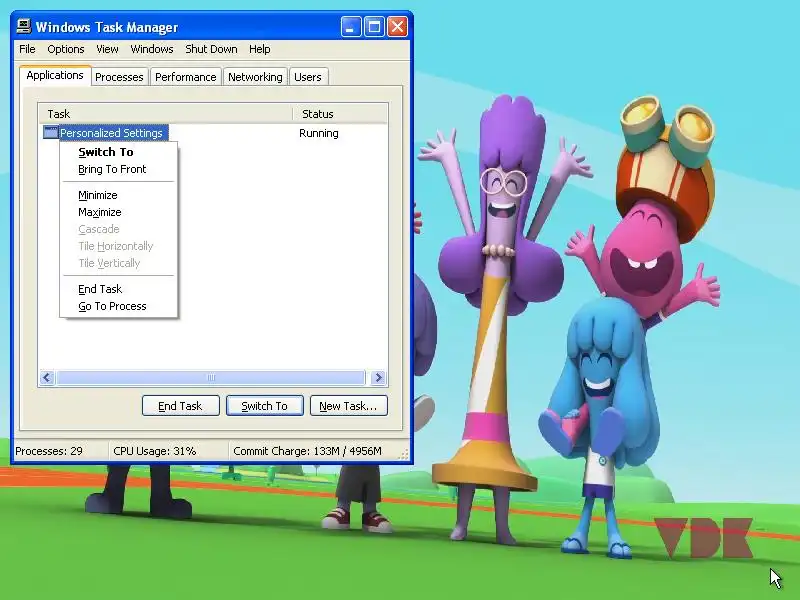Click the Personalized Settings task icon
The width and height of the screenshot is (800, 600).
pyautogui.click(x=50, y=133)
